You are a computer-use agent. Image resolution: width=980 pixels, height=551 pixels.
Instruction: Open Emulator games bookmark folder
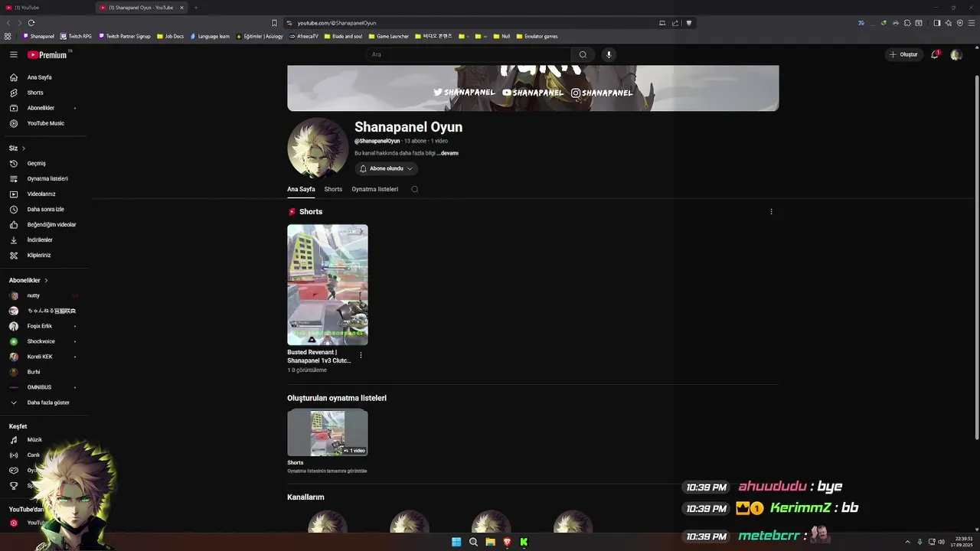537,36
